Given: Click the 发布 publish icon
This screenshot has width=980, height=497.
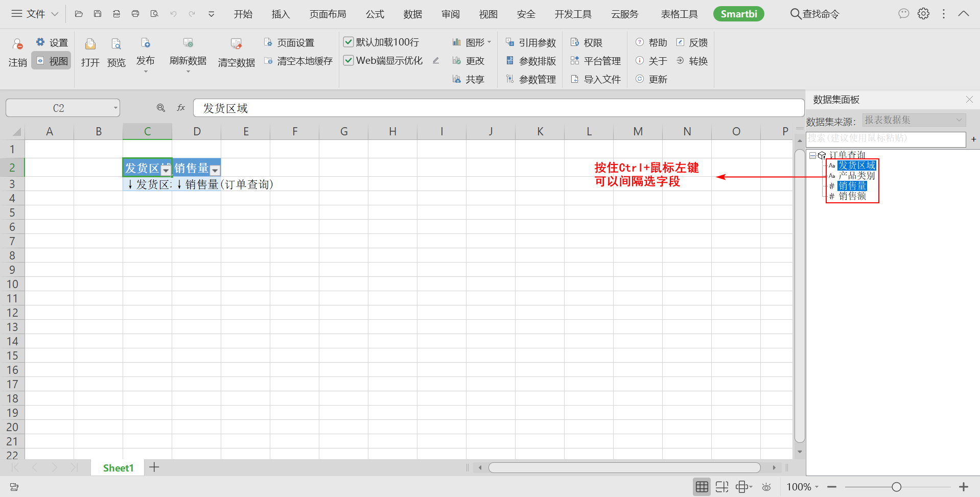Looking at the screenshot, I should pos(146,43).
